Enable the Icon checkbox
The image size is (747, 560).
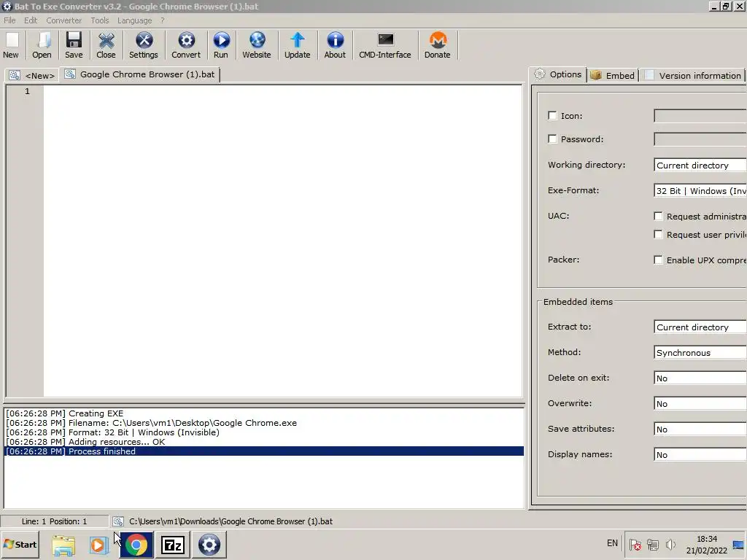[x=552, y=116]
